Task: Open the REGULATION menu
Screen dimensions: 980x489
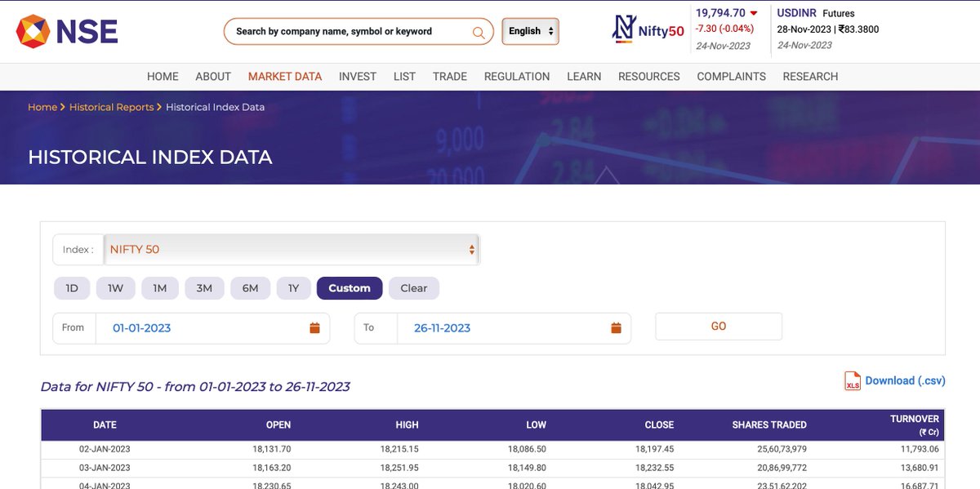Action: (x=517, y=77)
